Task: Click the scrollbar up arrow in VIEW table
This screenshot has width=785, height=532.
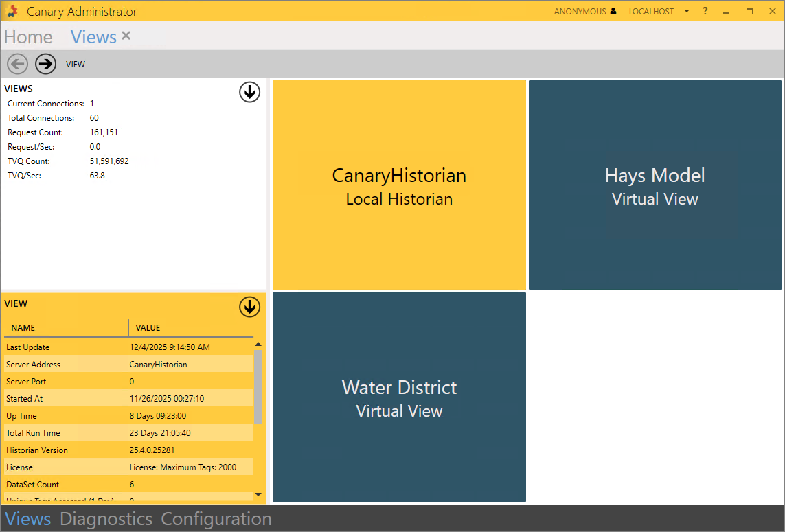Action: (x=258, y=345)
